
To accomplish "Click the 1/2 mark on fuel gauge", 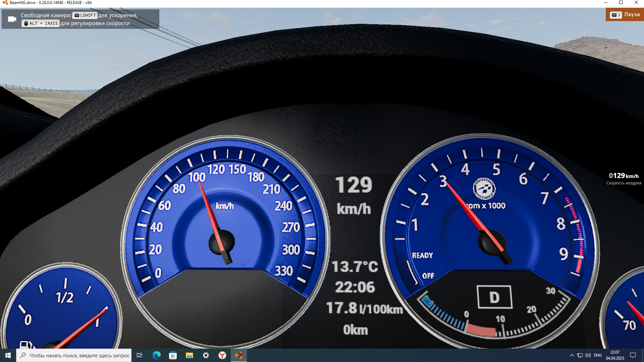I will click(64, 298).
